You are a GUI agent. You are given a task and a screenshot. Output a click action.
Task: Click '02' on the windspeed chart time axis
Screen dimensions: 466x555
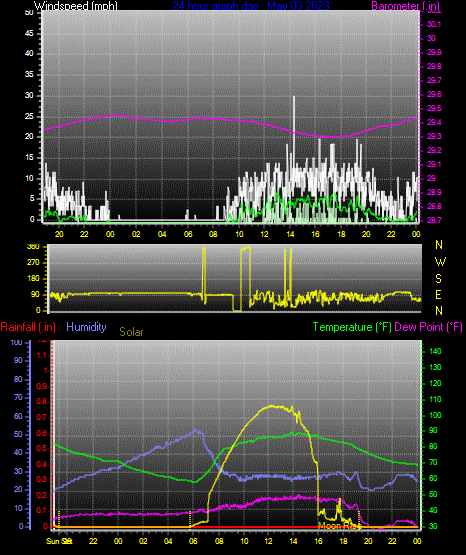136,234
